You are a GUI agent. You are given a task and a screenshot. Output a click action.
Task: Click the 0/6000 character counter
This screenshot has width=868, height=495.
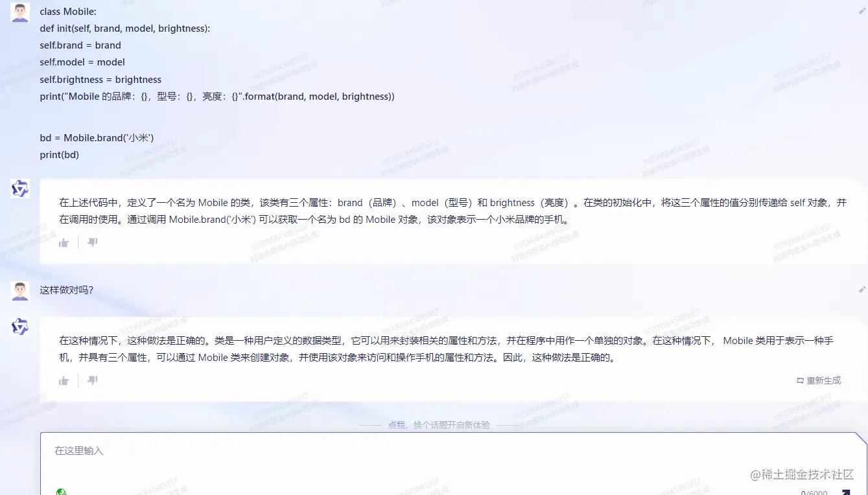[814, 492]
